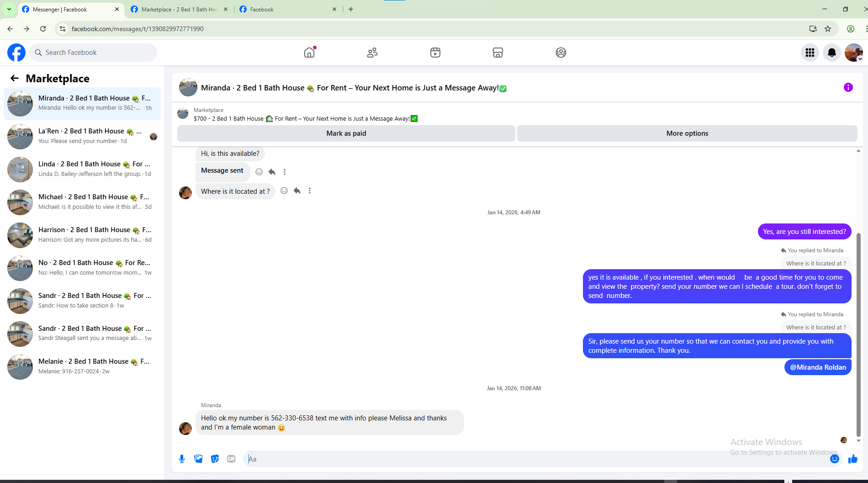React with emoji to Message sent
This screenshot has width=868, height=483.
coord(259,172)
